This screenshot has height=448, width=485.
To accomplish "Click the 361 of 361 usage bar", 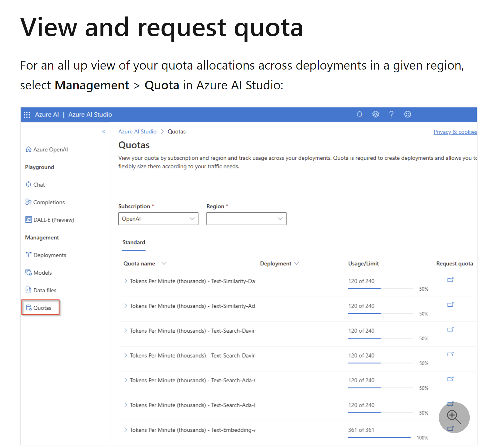I will point(379,437).
